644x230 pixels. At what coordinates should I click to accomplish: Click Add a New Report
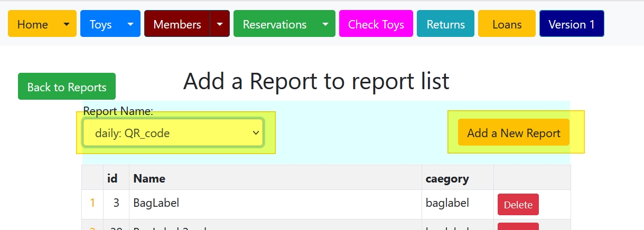pyautogui.click(x=514, y=132)
